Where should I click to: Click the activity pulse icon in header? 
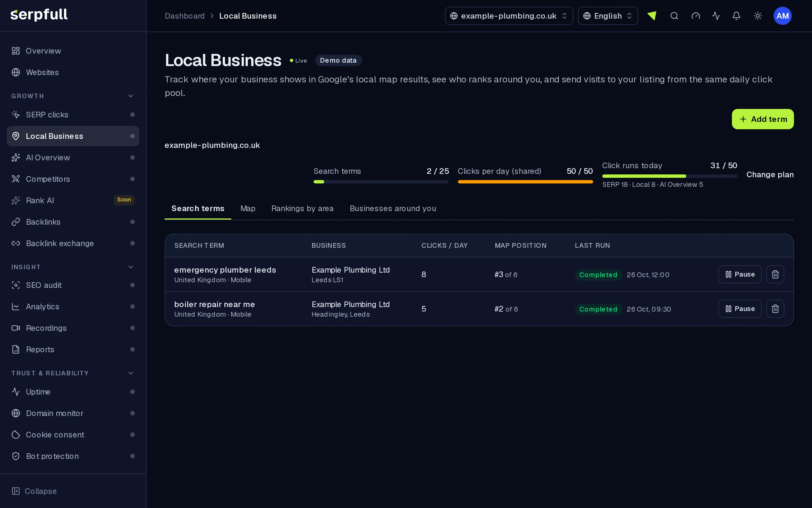[716, 16]
